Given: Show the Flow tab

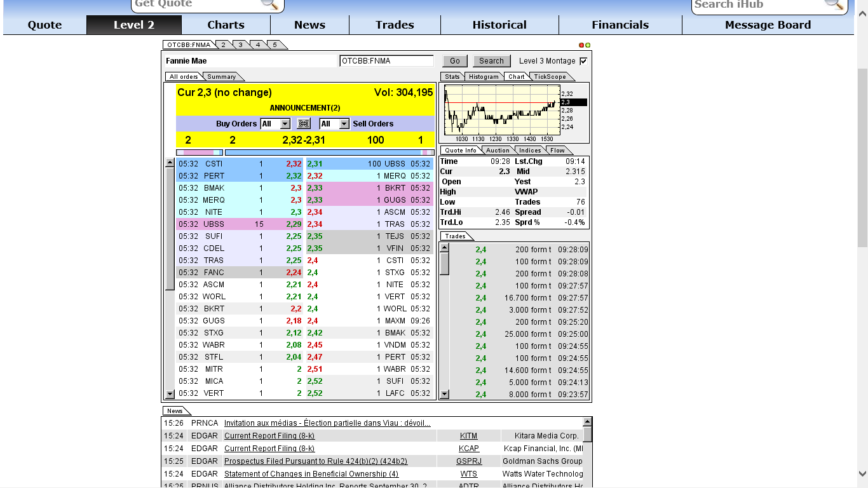Looking at the screenshot, I should coord(557,150).
